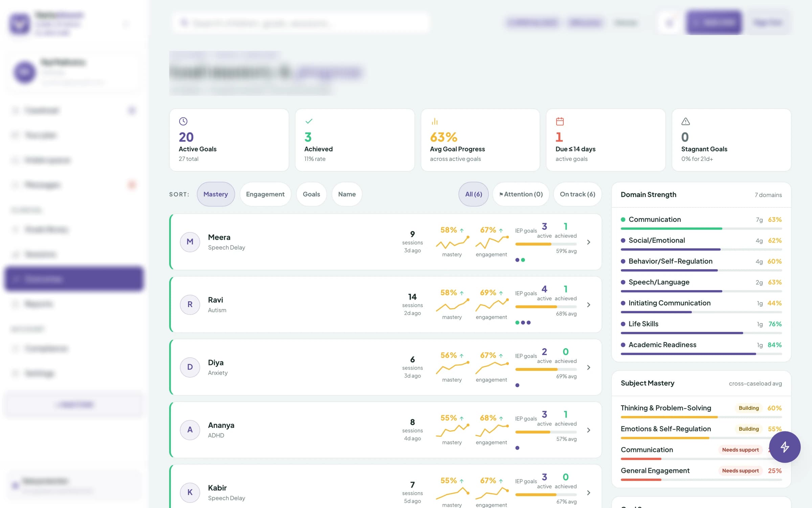Click Meera's IEP goals progress bar
The height and width of the screenshot is (508, 812).
click(x=546, y=244)
